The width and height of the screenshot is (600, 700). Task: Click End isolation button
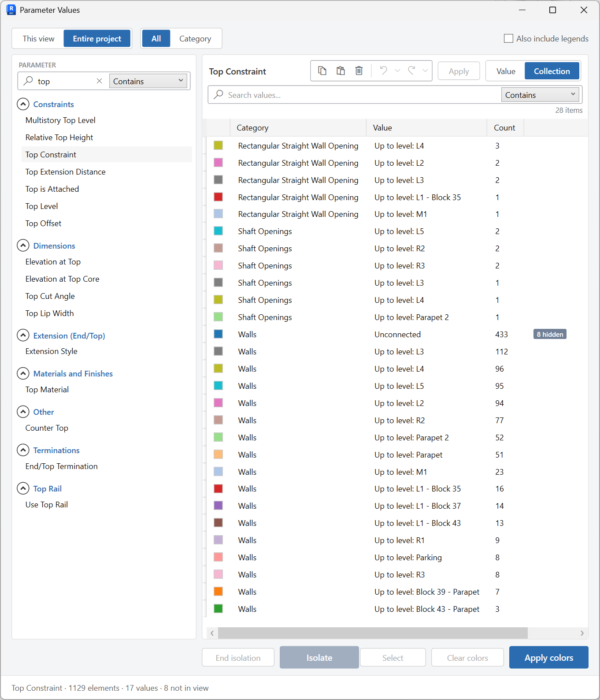pyautogui.click(x=238, y=658)
